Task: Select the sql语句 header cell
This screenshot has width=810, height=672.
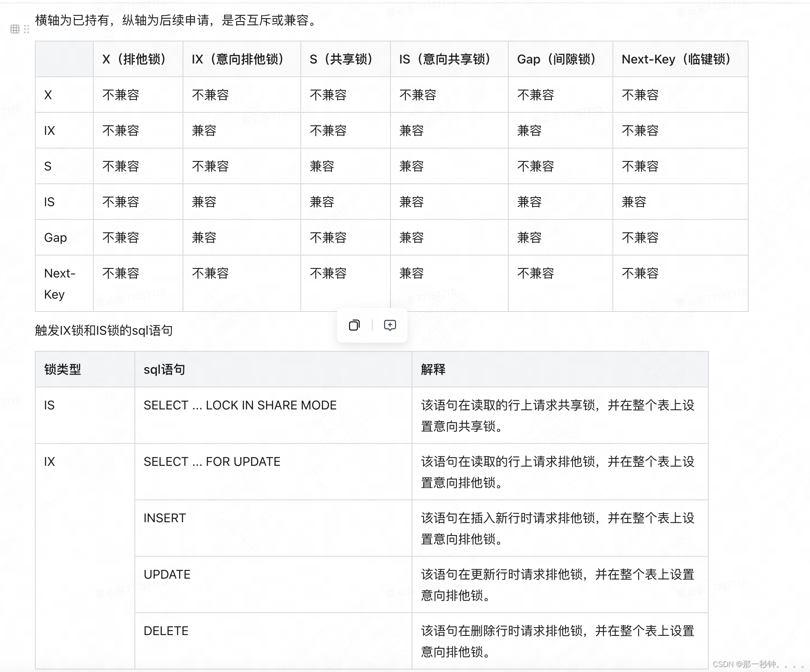Action: coord(164,369)
